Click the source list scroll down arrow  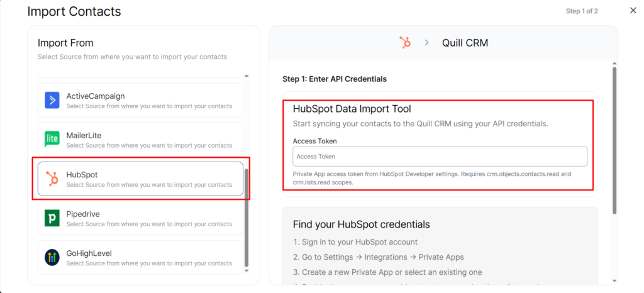[246, 271]
